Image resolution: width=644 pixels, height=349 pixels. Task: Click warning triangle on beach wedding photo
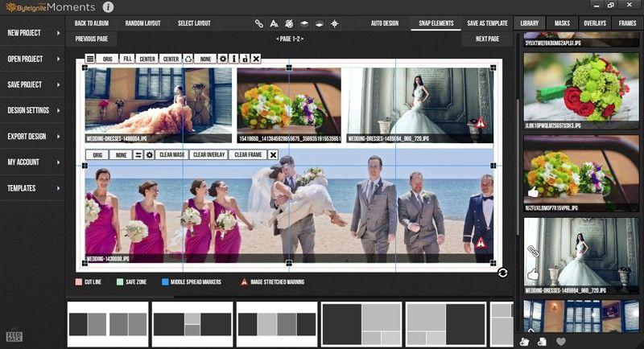[480, 243]
